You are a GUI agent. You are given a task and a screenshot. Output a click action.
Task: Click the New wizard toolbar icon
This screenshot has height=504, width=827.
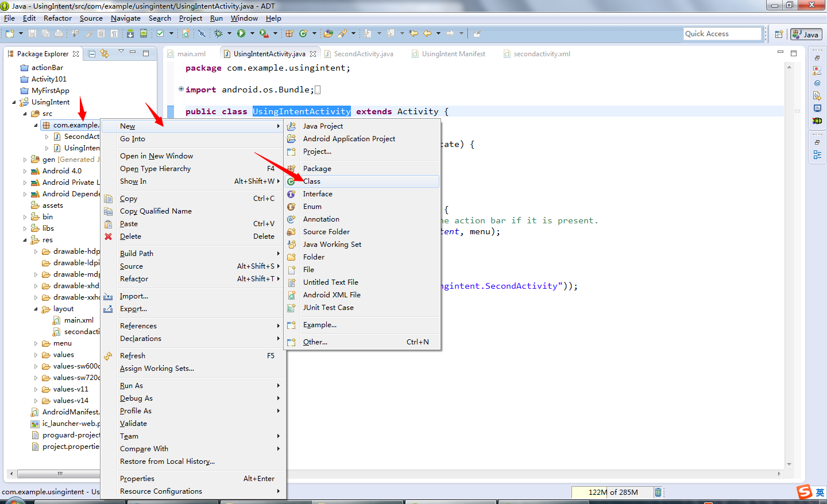10,33
